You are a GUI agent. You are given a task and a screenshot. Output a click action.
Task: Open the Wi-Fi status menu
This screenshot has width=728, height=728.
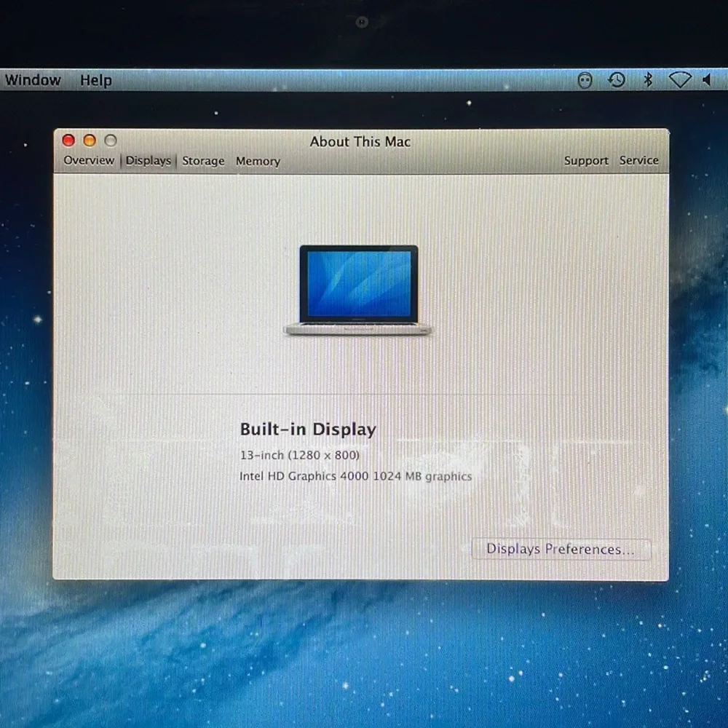680,80
